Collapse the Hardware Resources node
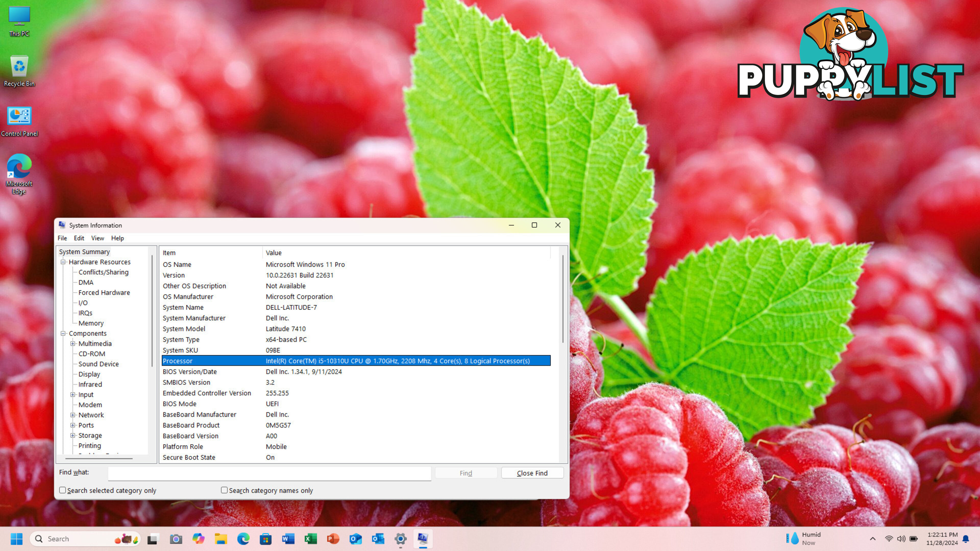This screenshot has height=551, width=980. coord(63,262)
